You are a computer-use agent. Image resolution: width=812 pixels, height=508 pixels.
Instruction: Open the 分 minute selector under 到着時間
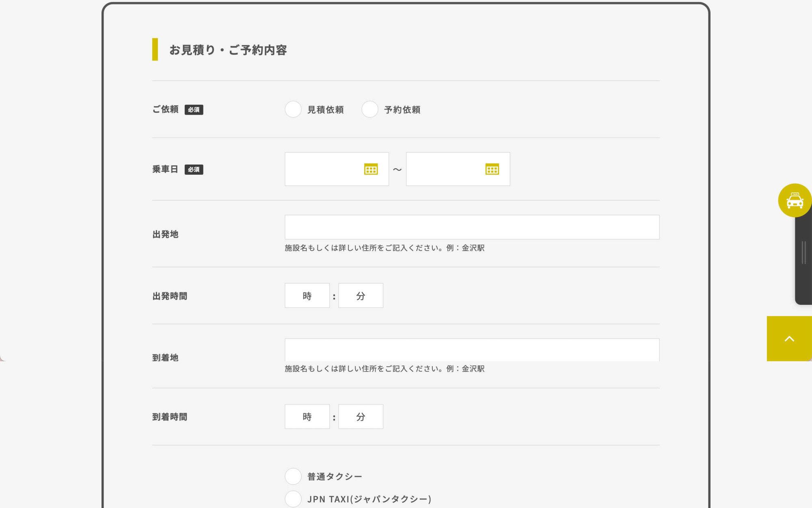[x=361, y=416]
